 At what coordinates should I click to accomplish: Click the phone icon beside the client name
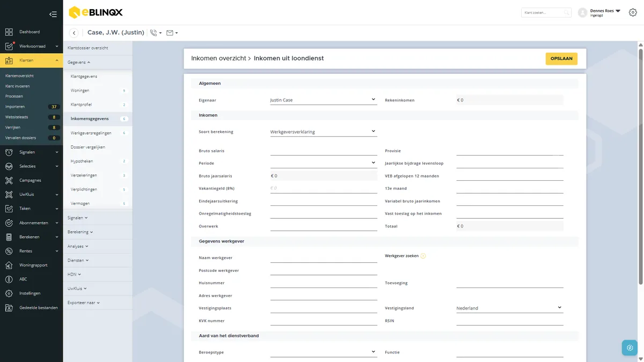tap(153, 33)
